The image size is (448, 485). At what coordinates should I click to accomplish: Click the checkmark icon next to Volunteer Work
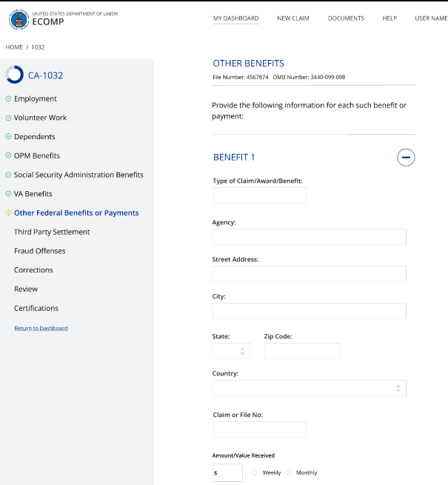8,118
